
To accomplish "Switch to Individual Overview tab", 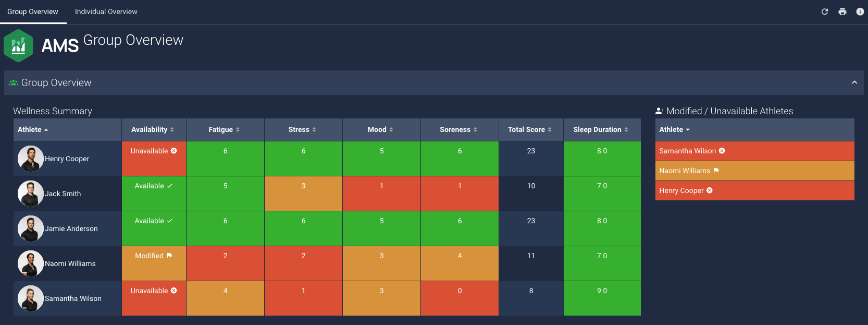I will point(106,11).
